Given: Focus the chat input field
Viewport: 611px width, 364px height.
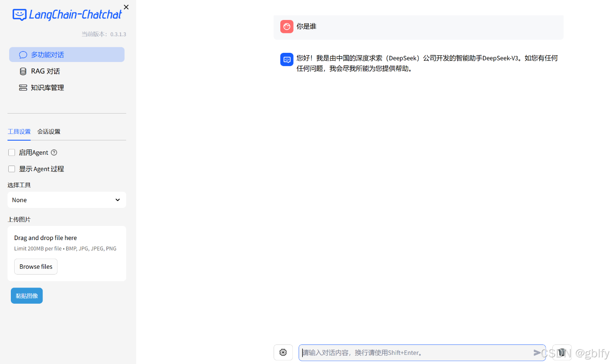Looking at the screenshot, I should click(x=416, y=352).
